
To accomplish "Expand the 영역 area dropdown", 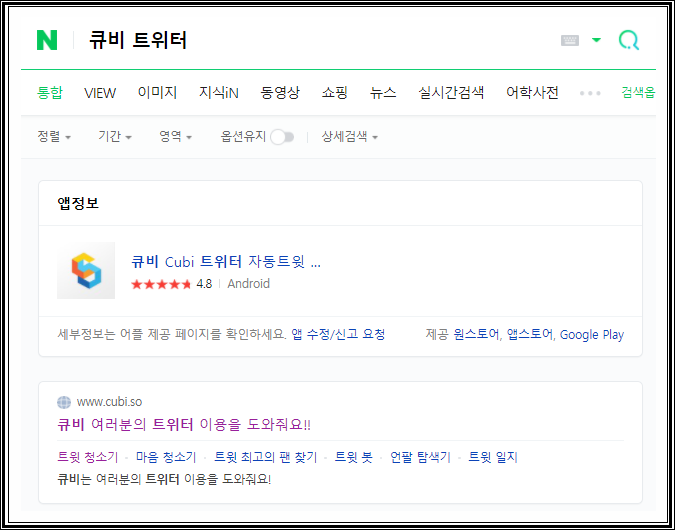I will [x=175, y=137].
